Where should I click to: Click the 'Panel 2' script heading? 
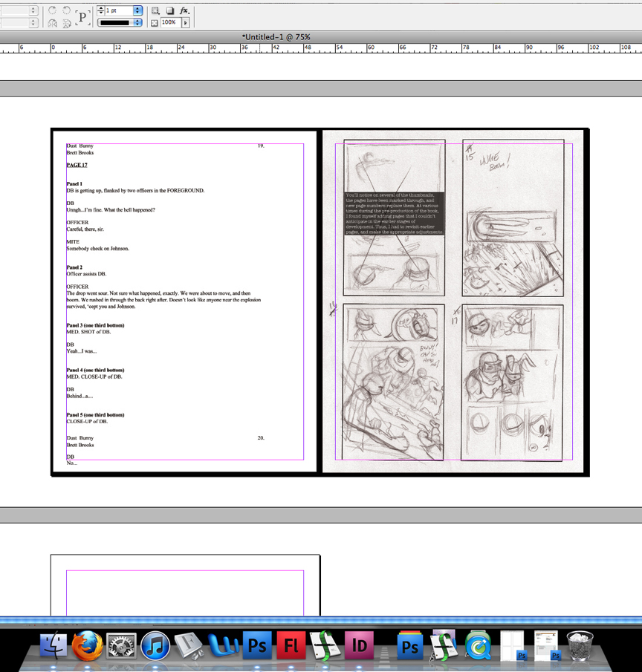click(74, 267)
